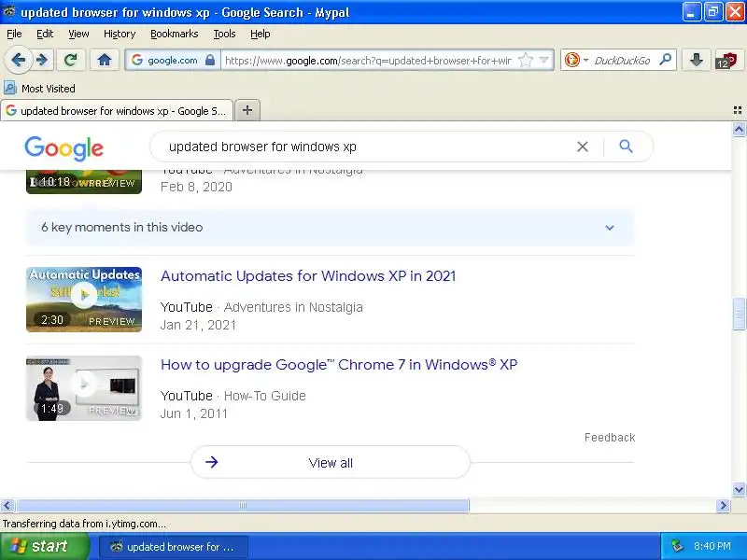747x560 pixels.
Task: Open the Tools menu
Action: (224, 34)
